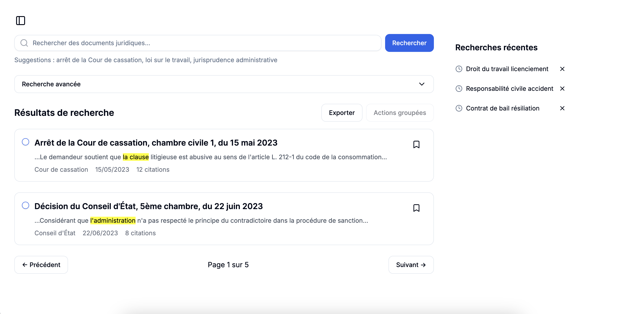Go to previous page with Précédent
This screenshot has height=314, width=644.
tap(41, 265)
